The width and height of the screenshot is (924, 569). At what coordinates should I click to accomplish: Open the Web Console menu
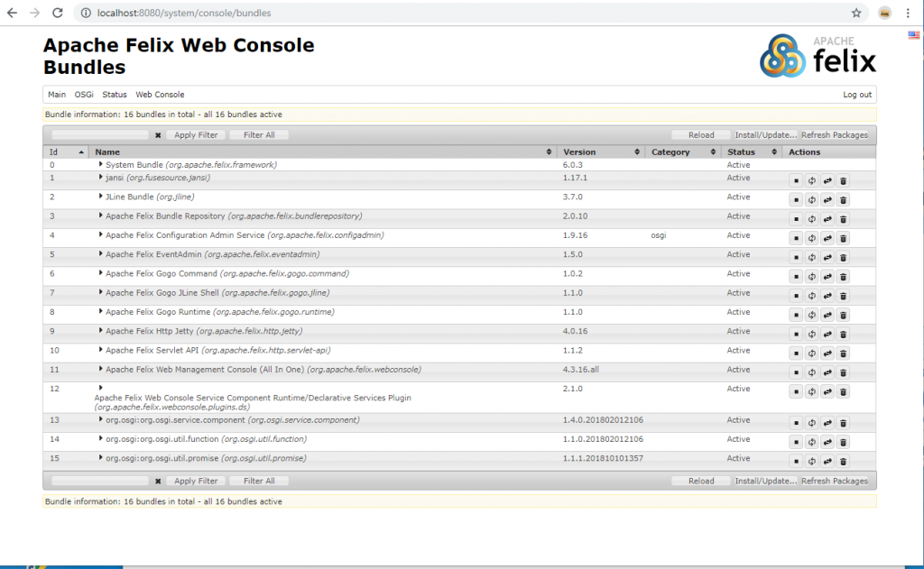pyautogui.click(x=160, y=95)
